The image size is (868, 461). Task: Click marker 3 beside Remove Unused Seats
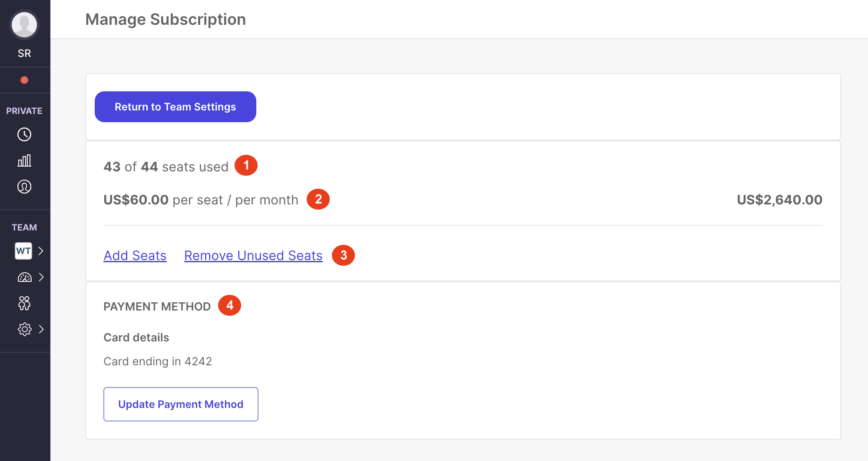pyautogui.click(x=343, y=255)
